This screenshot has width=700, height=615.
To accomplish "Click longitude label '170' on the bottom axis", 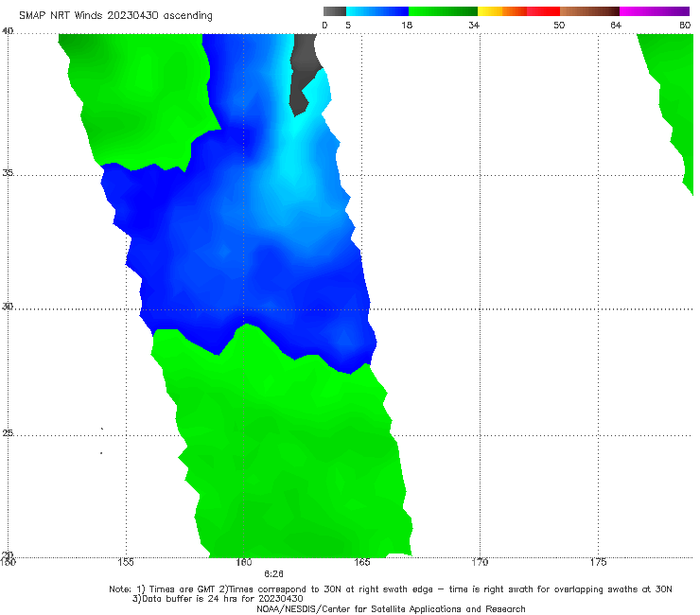I will tap(480, 562).
